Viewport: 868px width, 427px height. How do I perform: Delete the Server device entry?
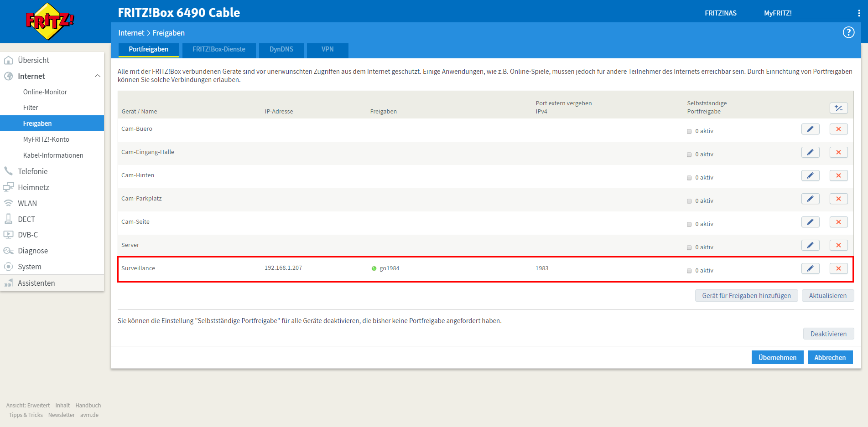tap(838, 245)
